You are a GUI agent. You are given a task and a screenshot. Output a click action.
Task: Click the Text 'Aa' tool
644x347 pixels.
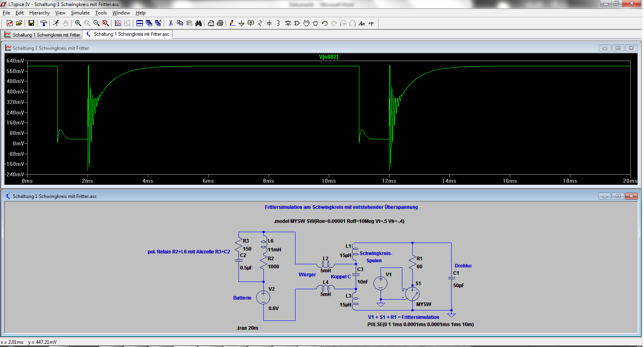point(362,23)
